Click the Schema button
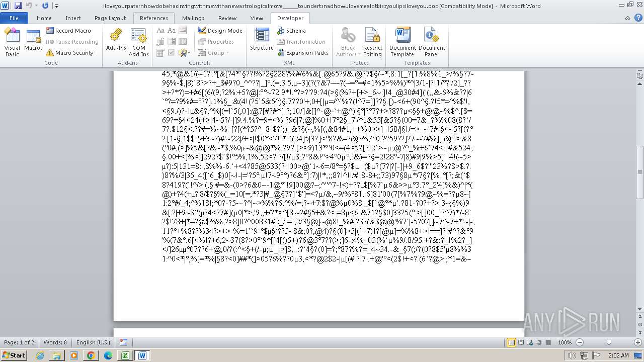The image size is (644, 362). 291,31
